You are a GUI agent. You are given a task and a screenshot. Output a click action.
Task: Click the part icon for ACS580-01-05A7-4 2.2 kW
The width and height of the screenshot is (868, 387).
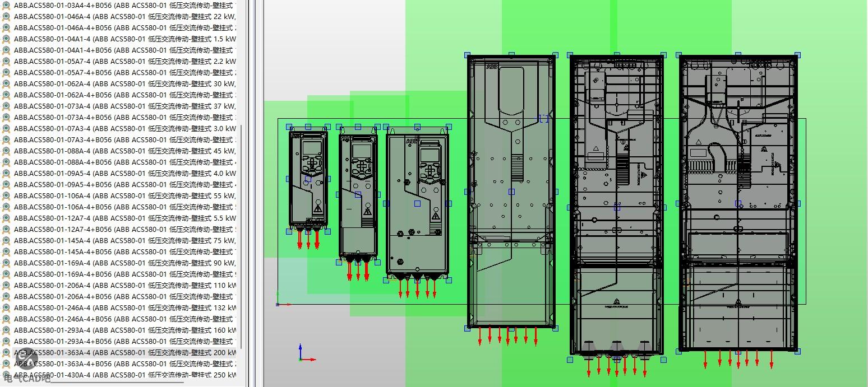[x=6, y=62]
